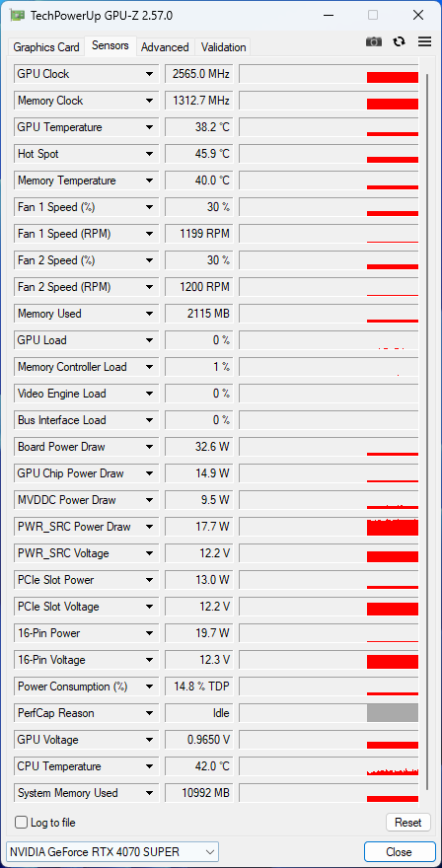Click the vertical scrollbar of the sensor list
Viewport: 442px width, 868px height.
[x=427, y=432]
